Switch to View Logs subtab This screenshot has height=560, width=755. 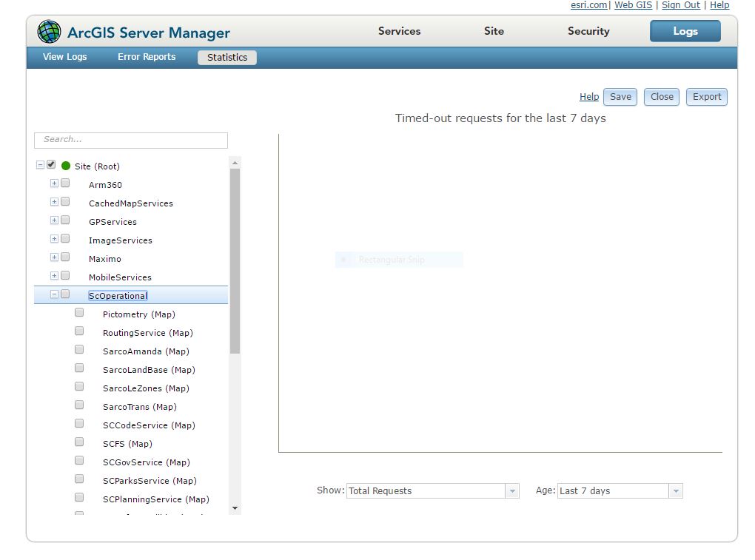65,57
